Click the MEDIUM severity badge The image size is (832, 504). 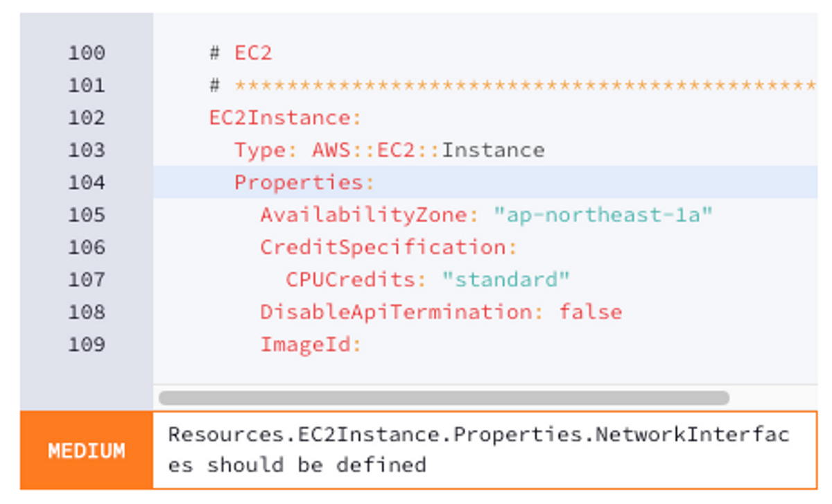pos(86,451)
